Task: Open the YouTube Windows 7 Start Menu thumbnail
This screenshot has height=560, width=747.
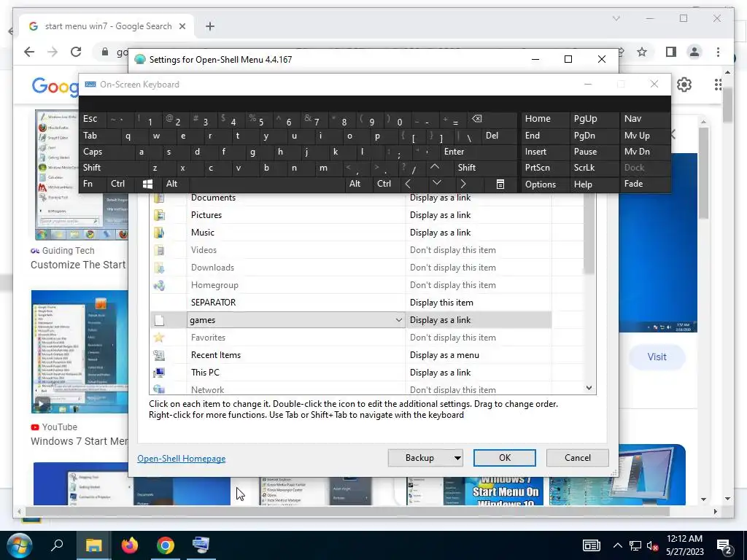Action: 80,351
